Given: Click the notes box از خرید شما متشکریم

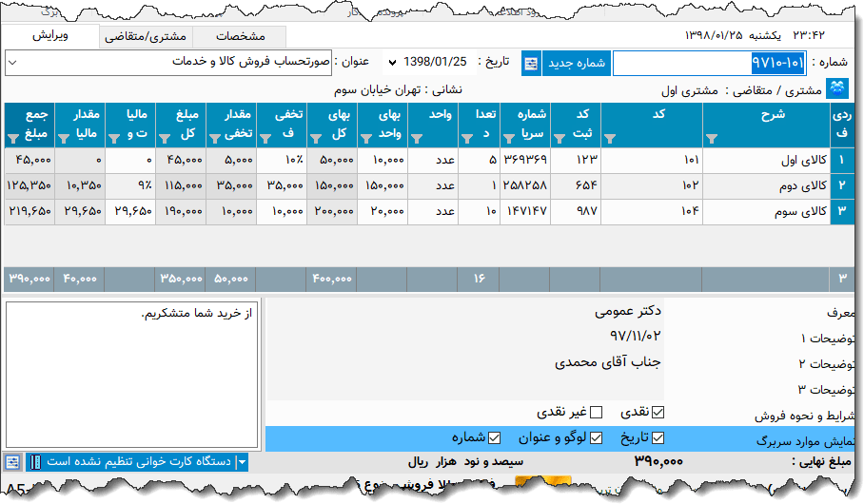Looking at the screenshot, I should coord(131,375).
